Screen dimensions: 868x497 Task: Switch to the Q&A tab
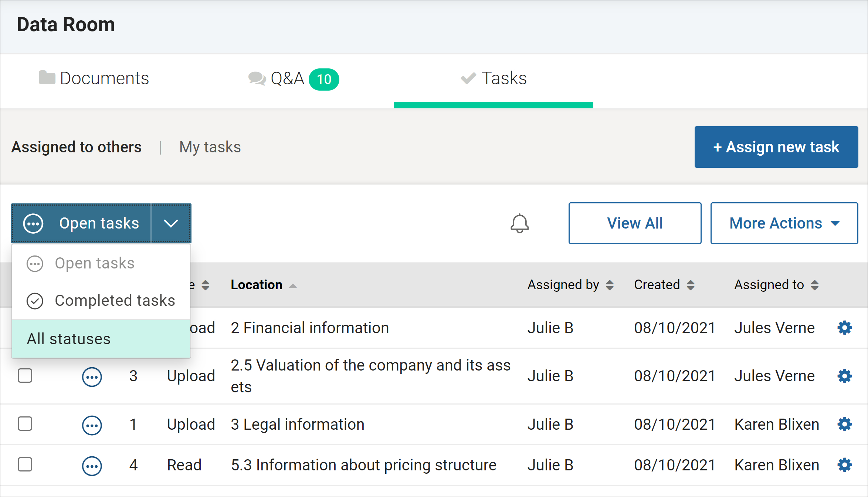coord(294,79)
